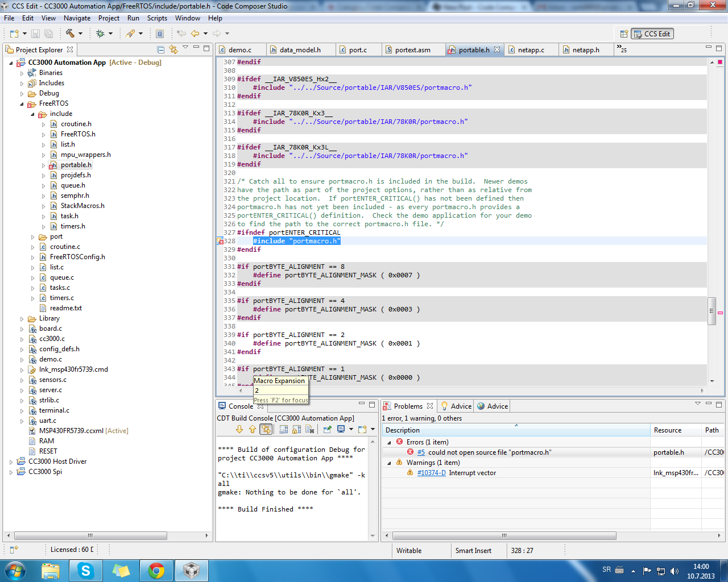This screenshot has height=582, width=728.
Task: Open Skype from the Windows taskbar
Action: pos(85,570)
